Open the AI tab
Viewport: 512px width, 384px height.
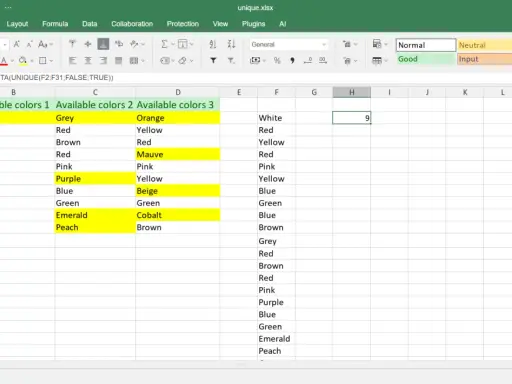tap(283, 24)
